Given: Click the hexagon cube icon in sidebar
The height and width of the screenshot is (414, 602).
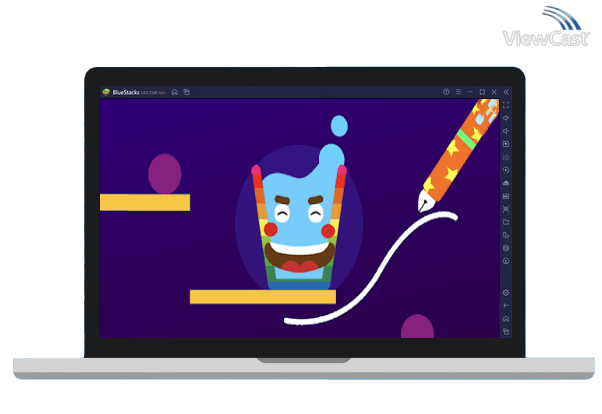Looking at the screenshot, I should 506,248.
